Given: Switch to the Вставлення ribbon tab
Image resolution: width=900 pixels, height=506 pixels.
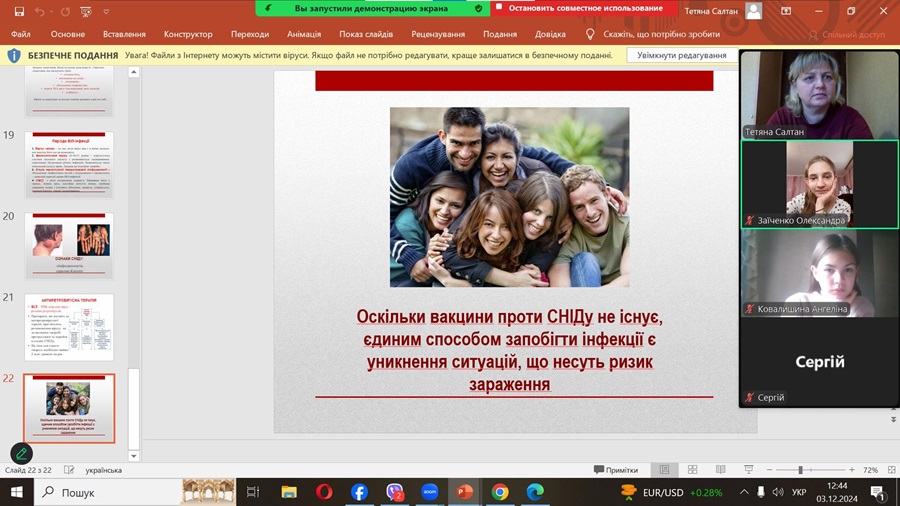Looking at the screenshot, I should 124,34.
